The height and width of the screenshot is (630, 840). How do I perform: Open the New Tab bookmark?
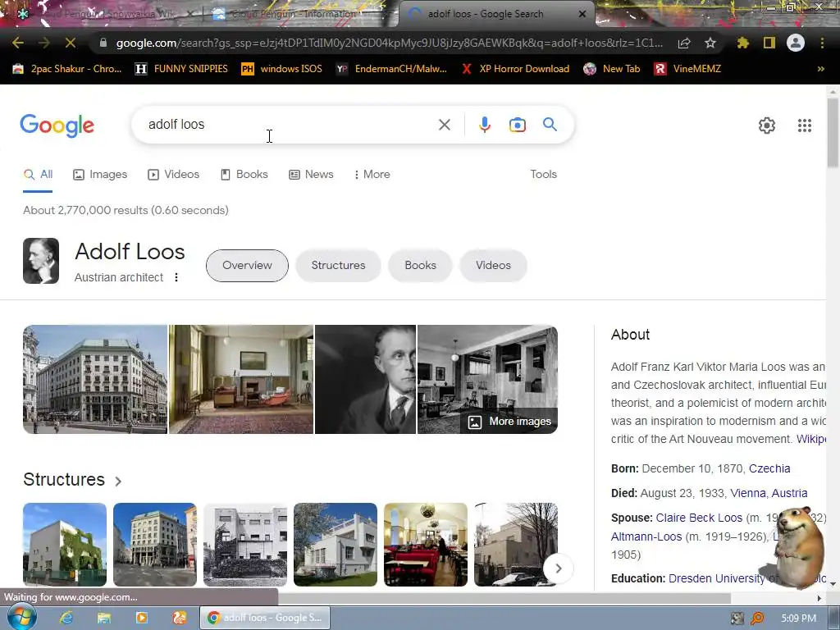pyautogui.click(x=612, y=69)
